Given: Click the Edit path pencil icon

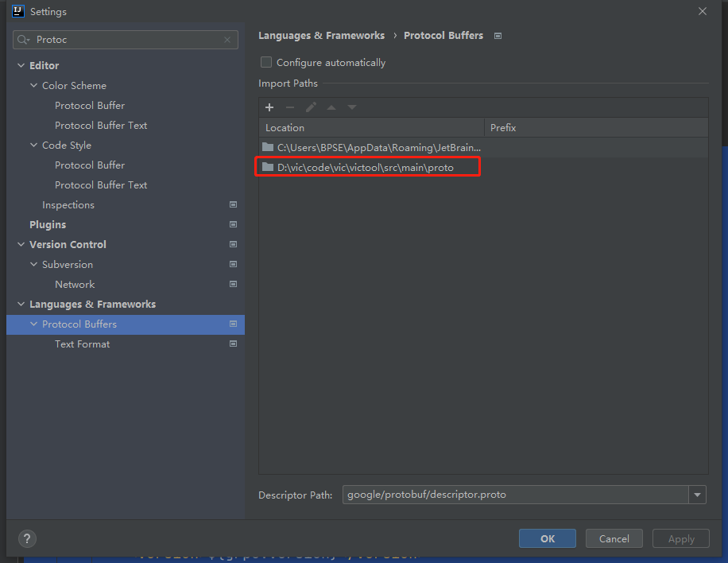Looking at the screenshot, I should (x=311, y=108).
